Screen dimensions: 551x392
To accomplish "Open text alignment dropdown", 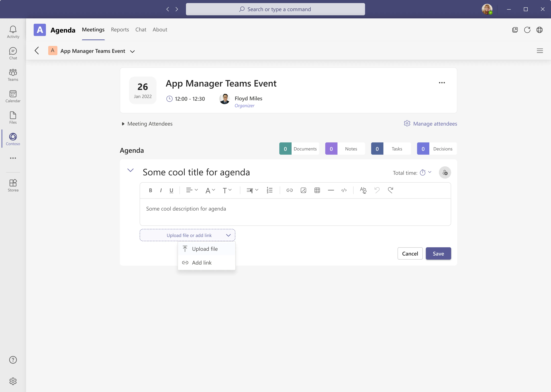I will click(x=192, y=190).
